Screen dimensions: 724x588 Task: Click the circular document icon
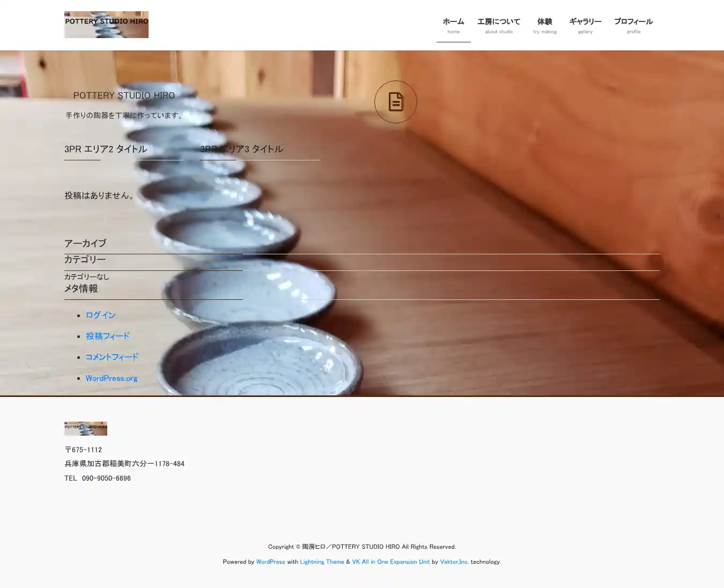point(395,102)
